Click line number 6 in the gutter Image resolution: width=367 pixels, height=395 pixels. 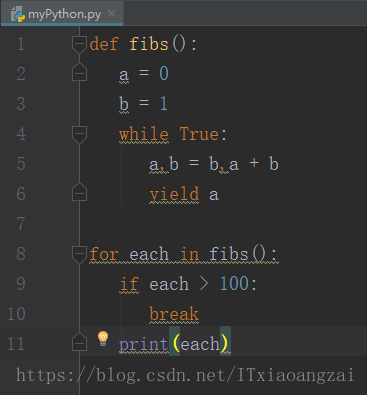click(x=21, y=194)
